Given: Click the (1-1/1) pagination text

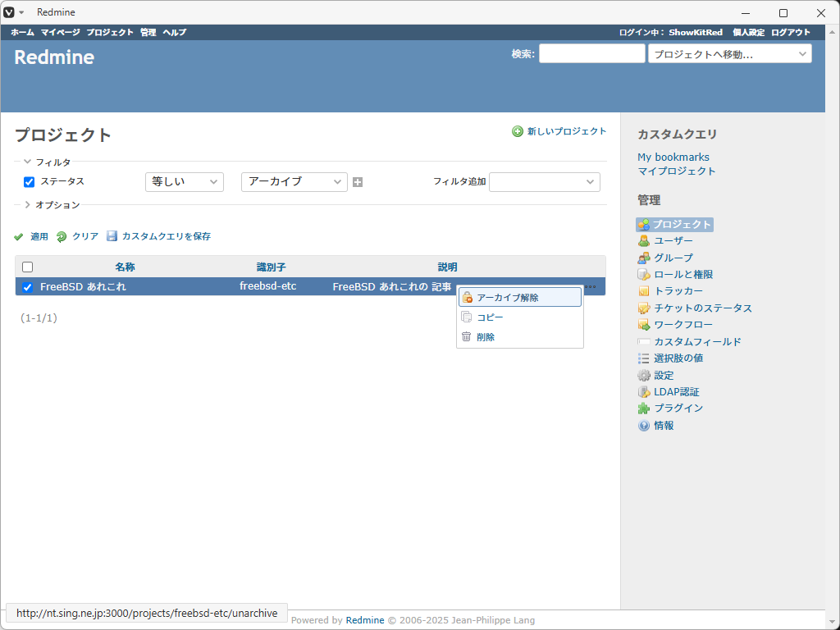Looking at the screenshot, I should point(39,318).
